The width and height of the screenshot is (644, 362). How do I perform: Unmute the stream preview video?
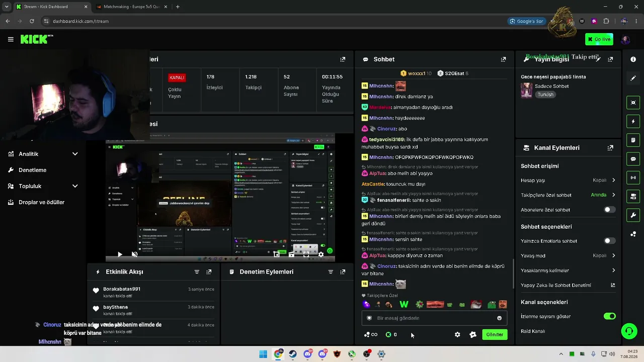click(134, 254)
